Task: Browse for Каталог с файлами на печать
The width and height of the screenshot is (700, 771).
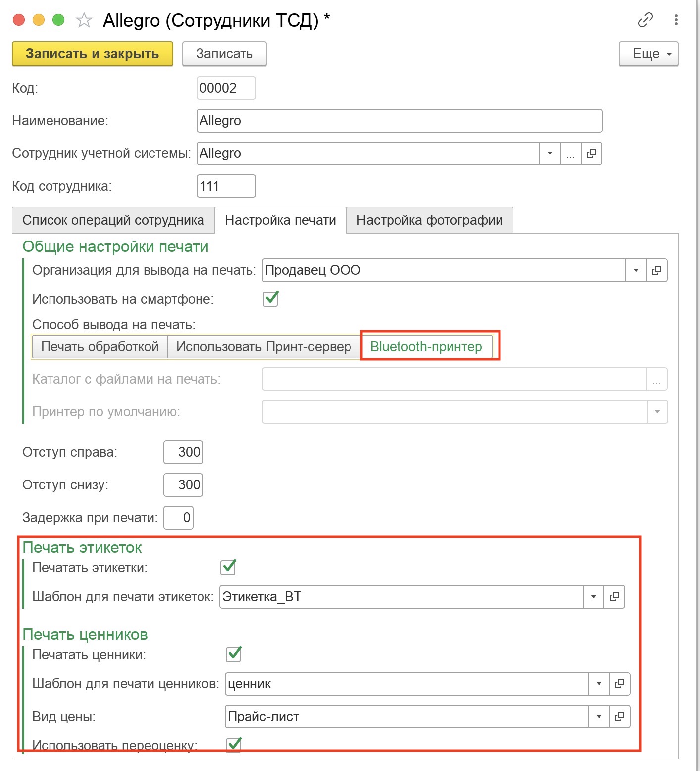Action: 657,379
